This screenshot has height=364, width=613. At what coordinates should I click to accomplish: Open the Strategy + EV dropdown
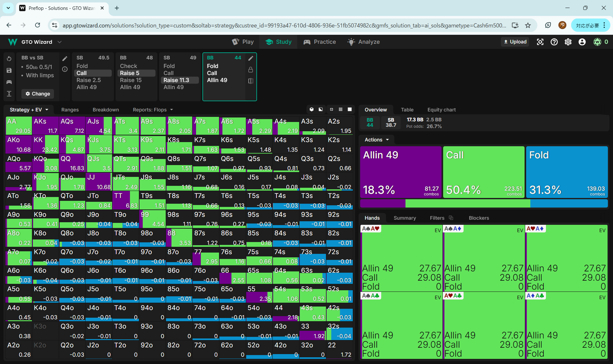point(29,110)
